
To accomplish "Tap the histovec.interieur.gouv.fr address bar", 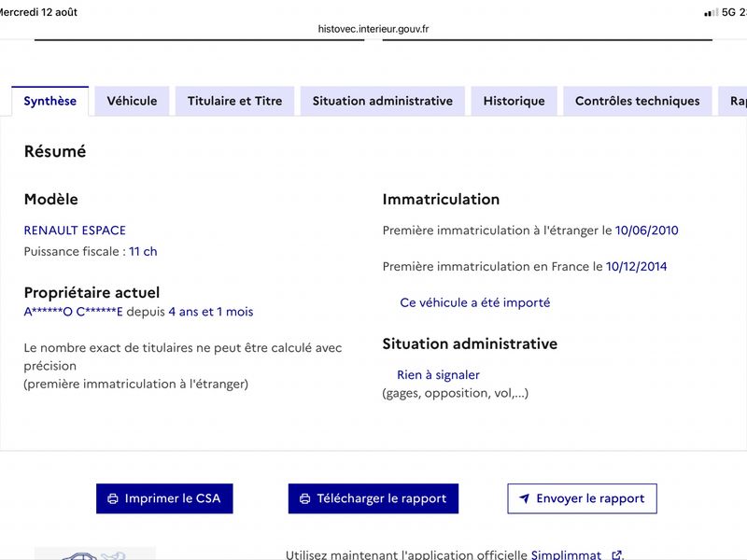I will coord(373,29).
